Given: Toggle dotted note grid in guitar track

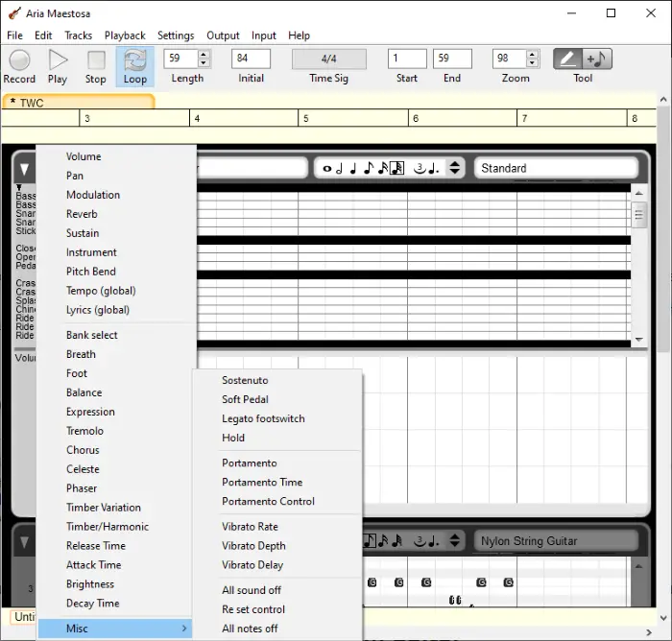Looking at the screenshot, I should [434, 541].
